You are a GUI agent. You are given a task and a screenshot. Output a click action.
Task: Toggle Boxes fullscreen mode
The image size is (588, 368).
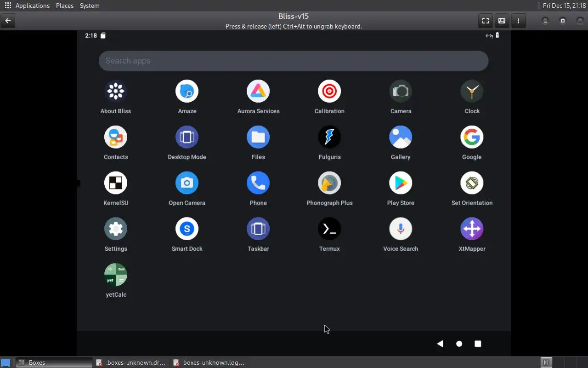tap(485, 21)
